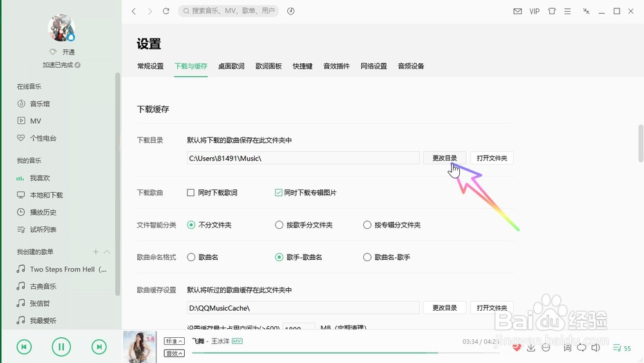The image size is (644, 363).
Task: Click 打开文件夹 for download directory
Action: click(x=491, y=158)
